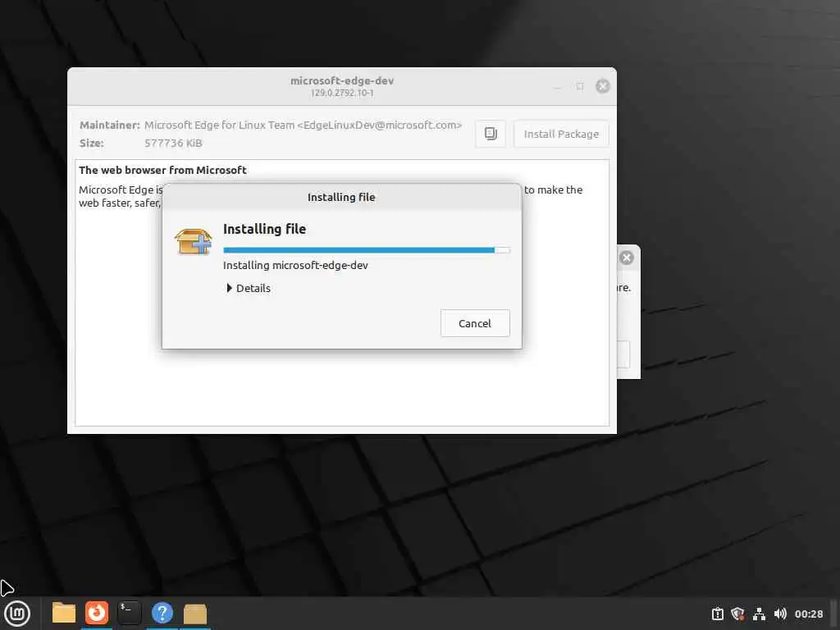Click the '577736 KiB' size value

(x=173, y=143)
